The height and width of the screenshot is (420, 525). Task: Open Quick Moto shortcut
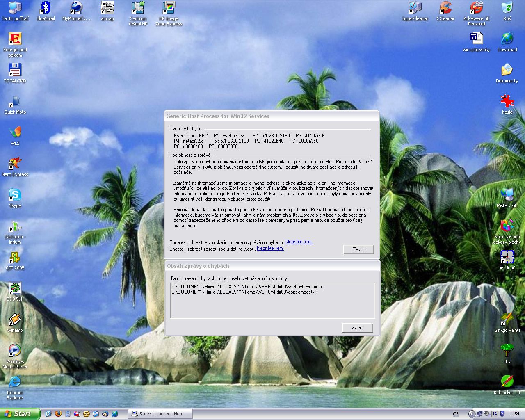pos(15,104)
